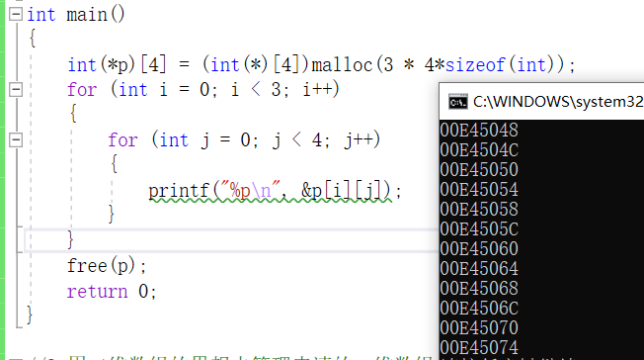The height and width of the screenshot is (360, 644).
Task: Click the closing brace of the highlighted line
Action: point(71,240)
